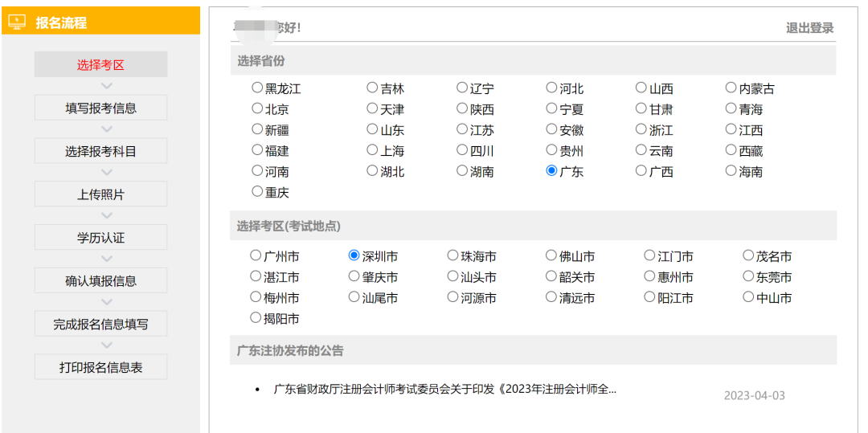Click the selected 广东 radio button
This screenshot has width=868, height=433.
pos(551,171)
